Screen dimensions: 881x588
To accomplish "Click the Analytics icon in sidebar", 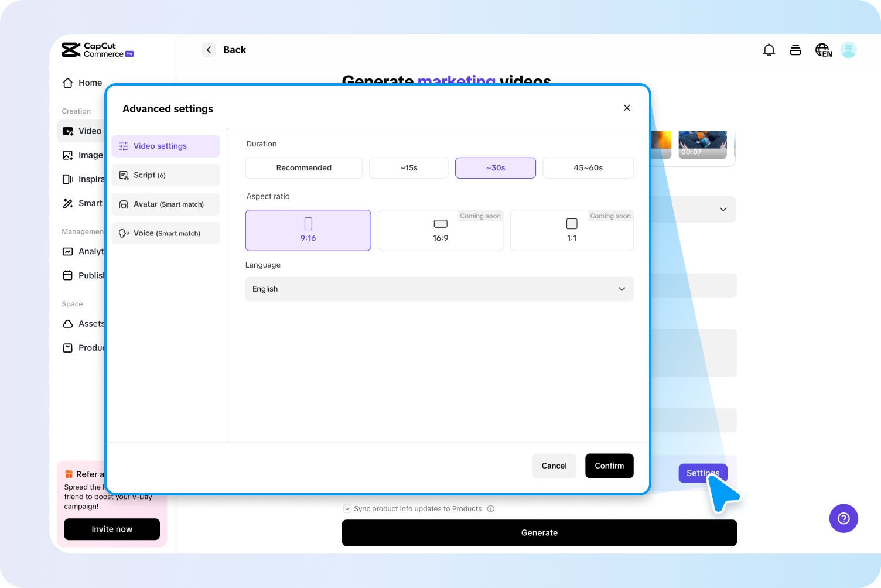I will [x=68, y=251].
